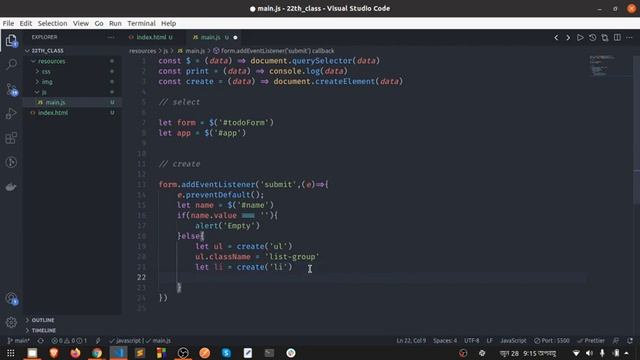Open Skype from the taskbar
Screen dimensions: 640x360
point(227,353)
